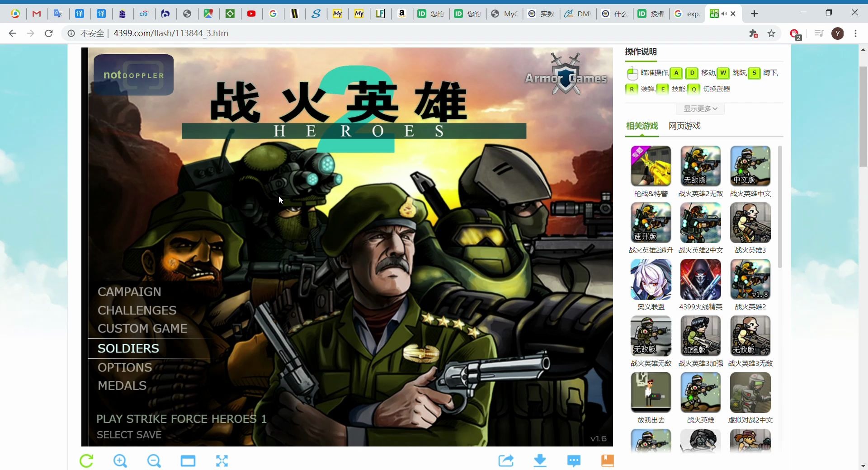Open the Chrome three-dot menu

[855, 33]
